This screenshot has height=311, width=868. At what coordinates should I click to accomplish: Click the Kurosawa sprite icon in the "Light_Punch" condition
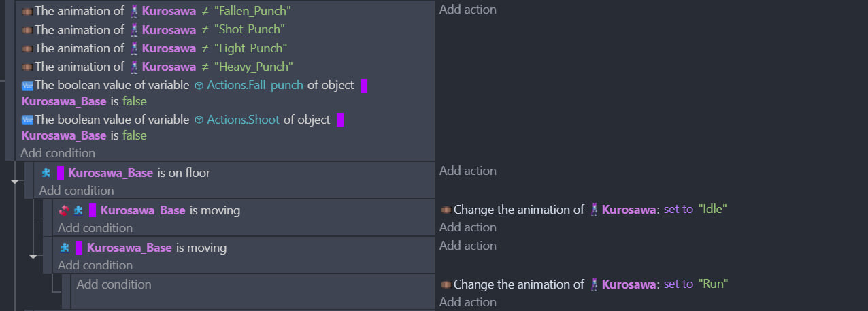pos(135,48)
